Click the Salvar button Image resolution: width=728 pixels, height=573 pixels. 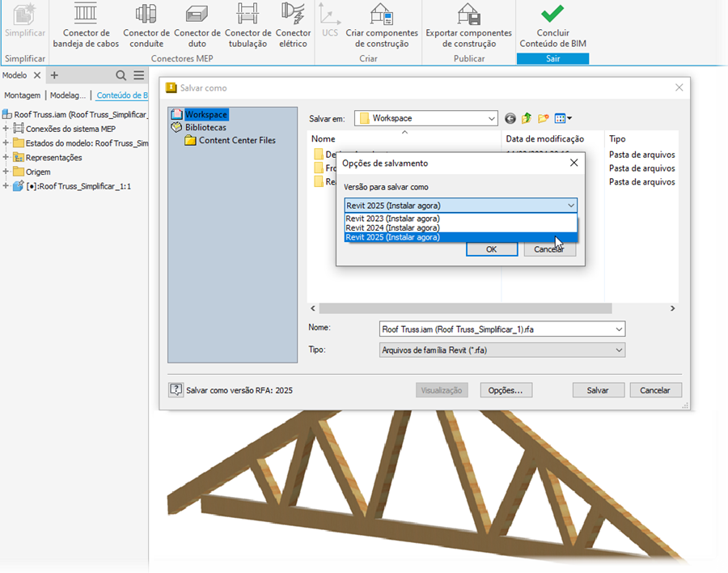pyautogui.click(x=598, y=390)
